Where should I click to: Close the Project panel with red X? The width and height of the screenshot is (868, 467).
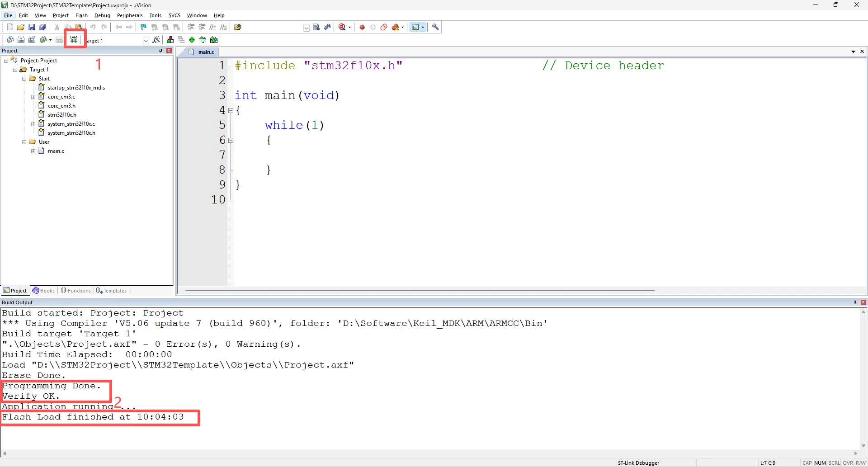click(x=169, y=51)
